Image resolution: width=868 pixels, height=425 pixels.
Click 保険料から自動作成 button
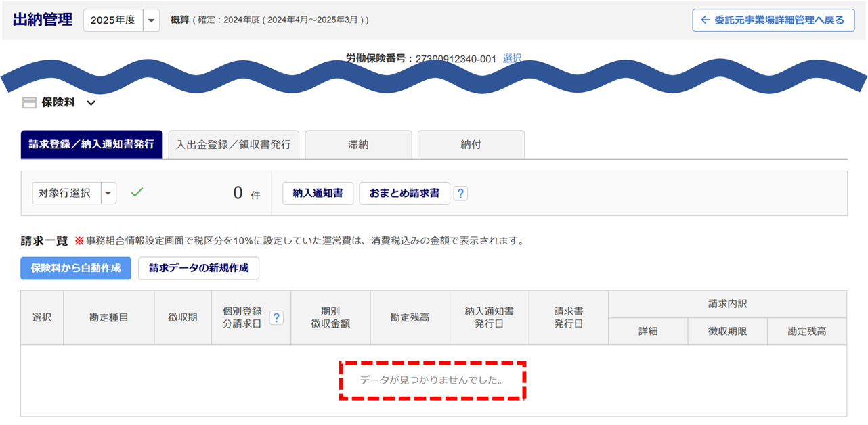[76, 268]
